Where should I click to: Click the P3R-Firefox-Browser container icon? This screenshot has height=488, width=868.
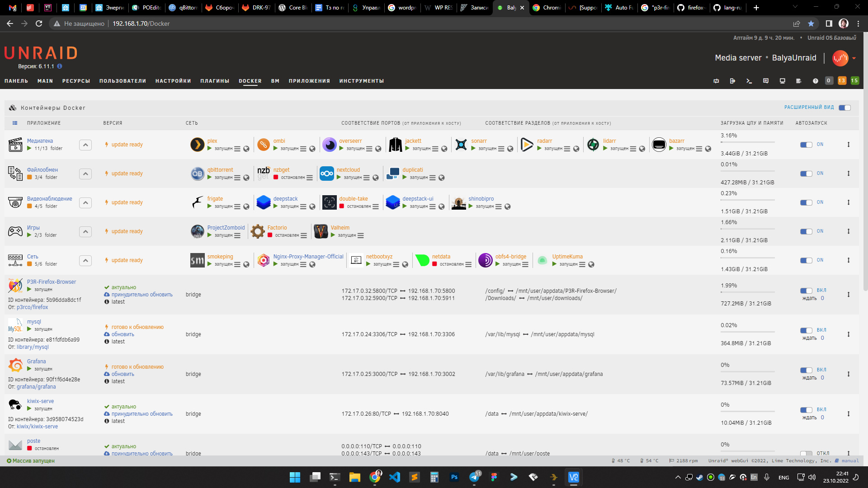[15, 285]
